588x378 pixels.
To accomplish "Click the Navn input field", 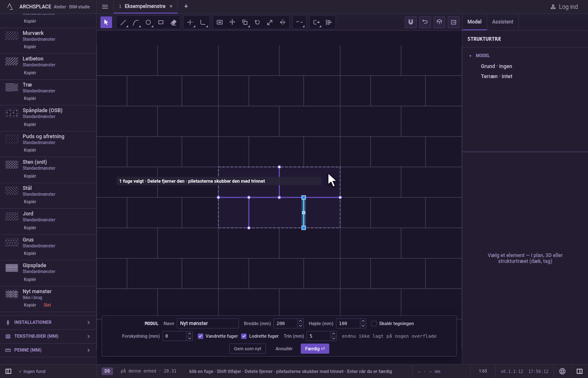I will tap(208, 323).
